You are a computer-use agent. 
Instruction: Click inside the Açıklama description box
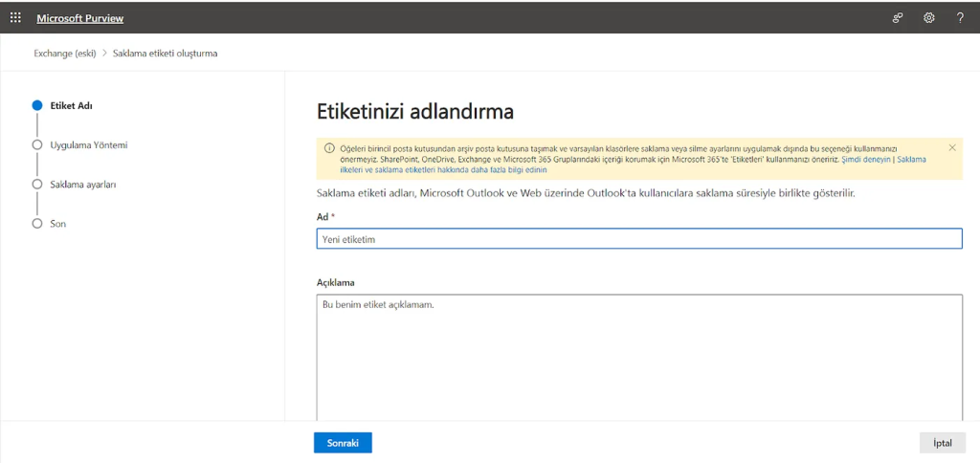point(638,354)
